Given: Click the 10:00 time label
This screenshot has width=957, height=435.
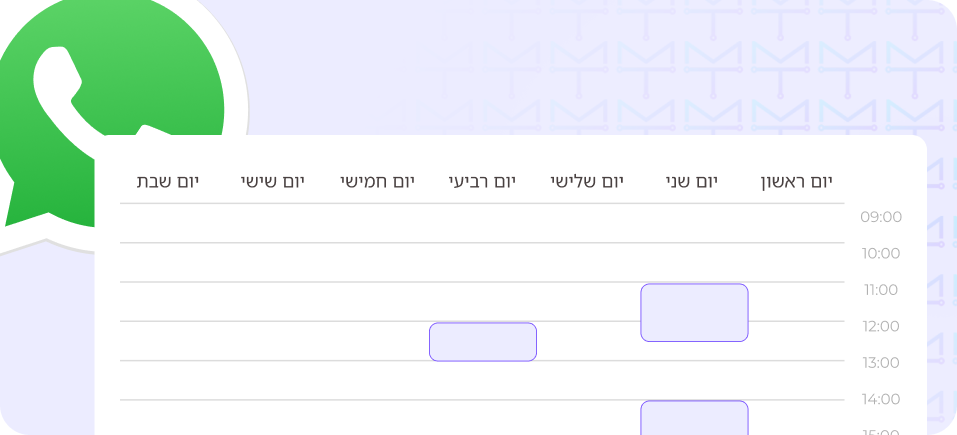Looking at the screenshot, I should (x=881, y=254).
